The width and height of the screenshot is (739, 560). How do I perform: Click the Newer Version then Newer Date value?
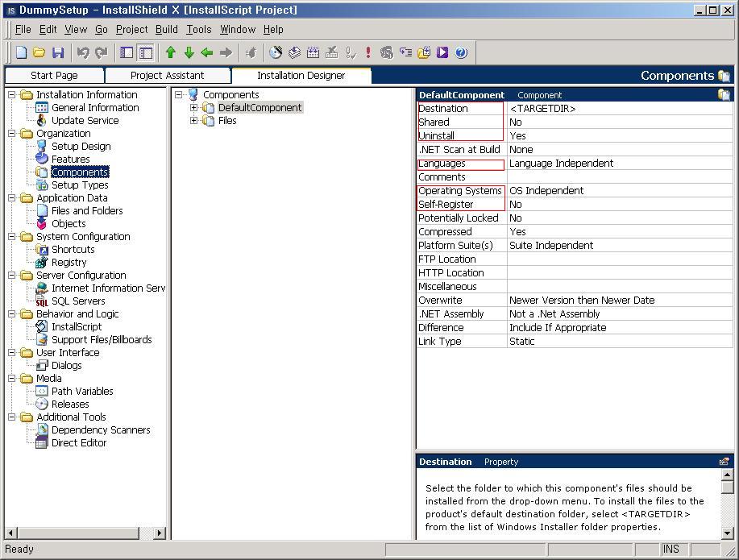(x=582, y=300)
